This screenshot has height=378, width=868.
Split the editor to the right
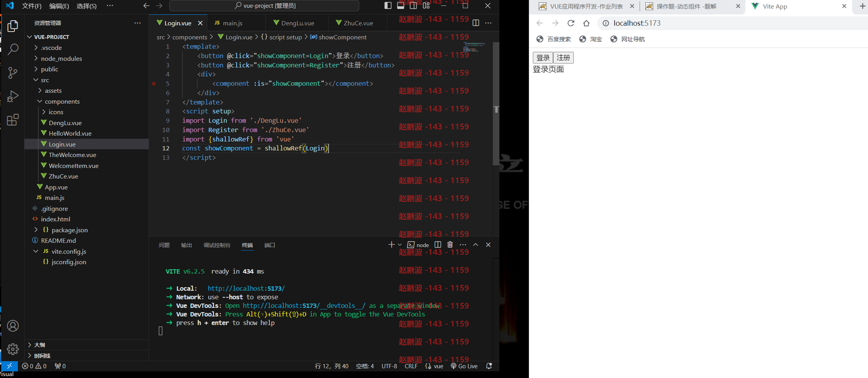click(476, 23)
